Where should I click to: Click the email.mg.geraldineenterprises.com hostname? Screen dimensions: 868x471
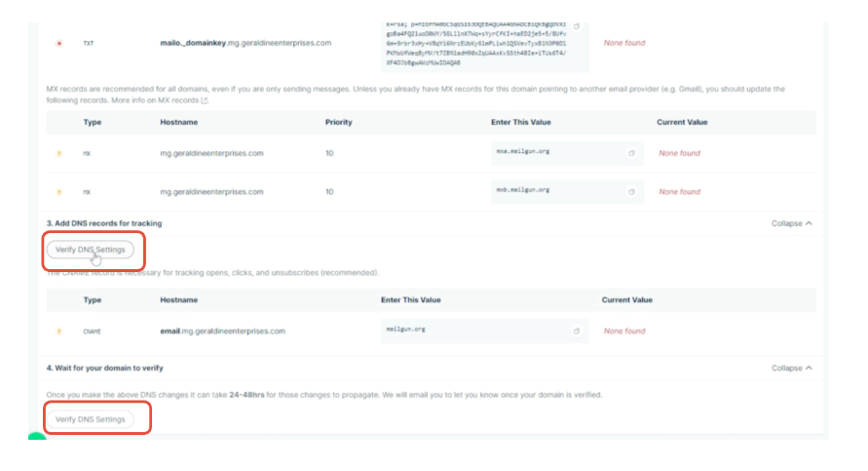click(x=222, y=332)
